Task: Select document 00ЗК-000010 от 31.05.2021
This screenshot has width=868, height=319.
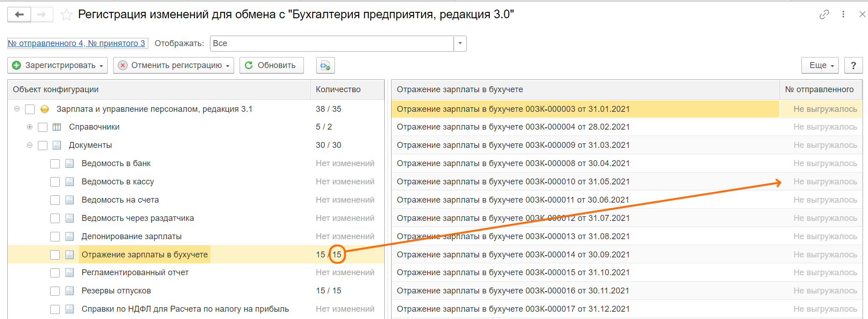Action: tap(586, 182)
